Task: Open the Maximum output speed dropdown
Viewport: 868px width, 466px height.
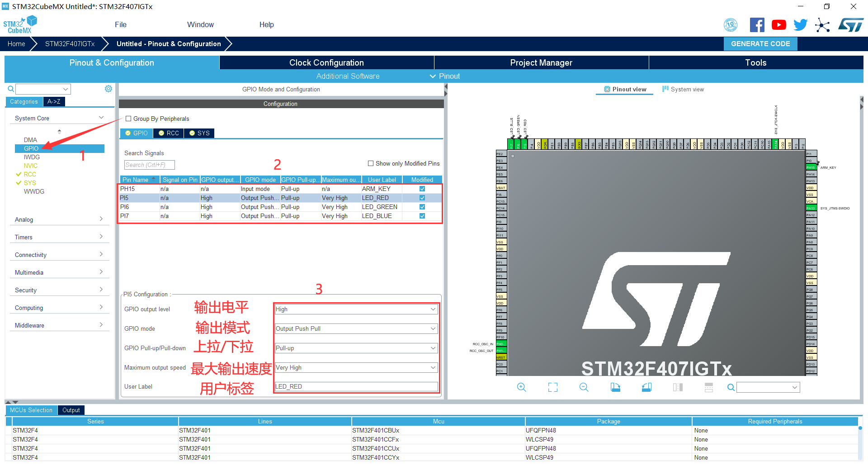Action: [x=356, y=368]
